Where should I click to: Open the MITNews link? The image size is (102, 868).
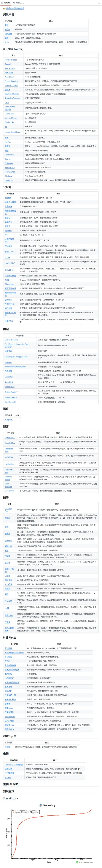pyautogui.click(x=8, y=362)
